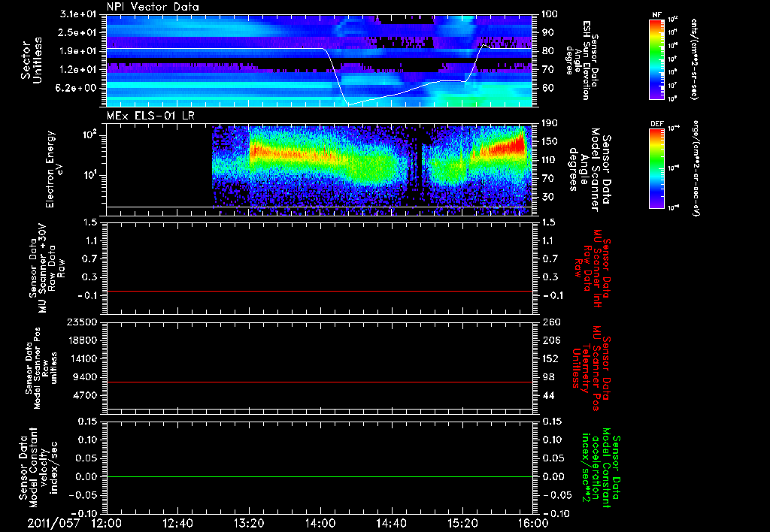Click the "14100" scanner position tick label
770x532 pixels.
83,358
